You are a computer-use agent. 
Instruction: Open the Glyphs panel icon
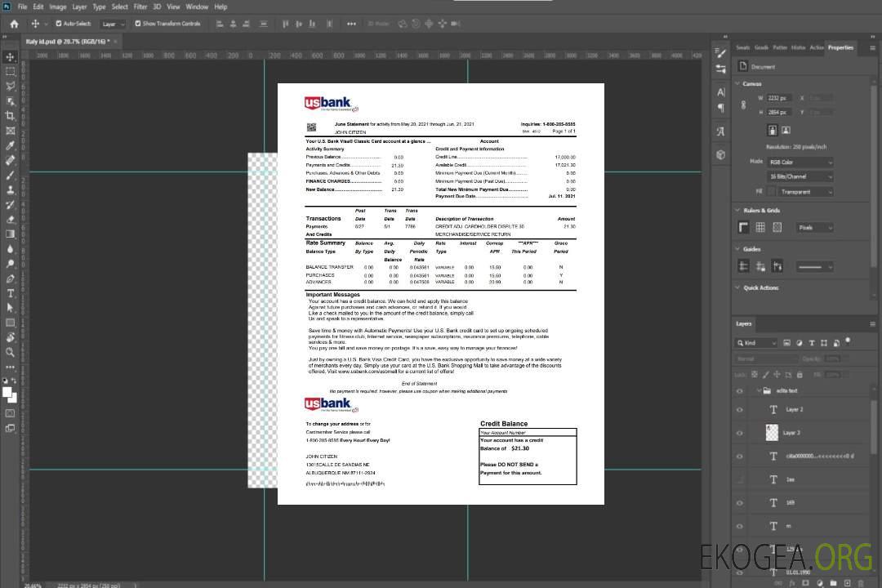point(720,131)
